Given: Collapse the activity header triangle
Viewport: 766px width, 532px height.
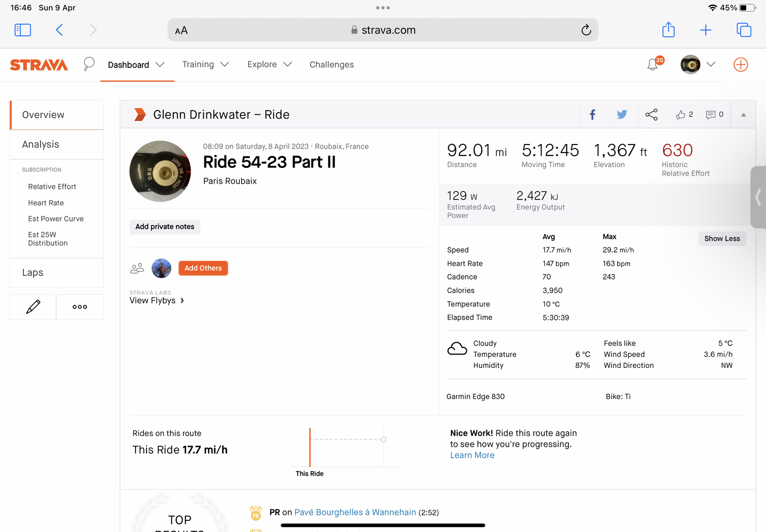Looking at the screenshot, I should [x=743, y=115].
